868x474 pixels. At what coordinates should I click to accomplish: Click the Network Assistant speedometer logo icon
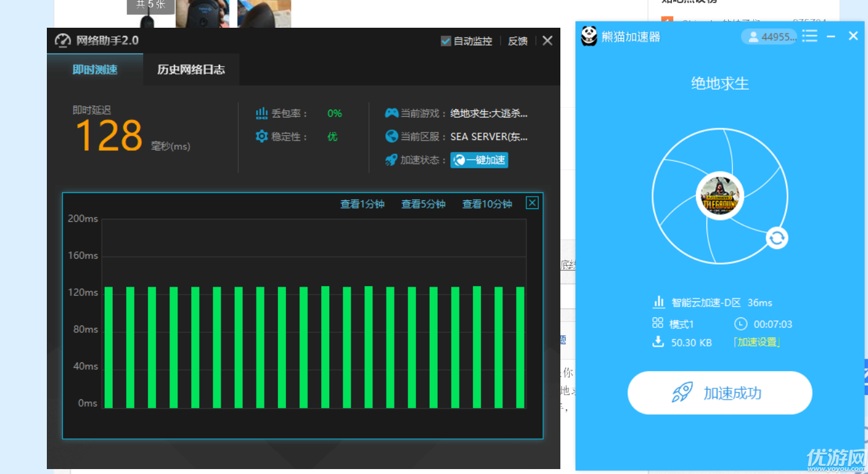63,41
